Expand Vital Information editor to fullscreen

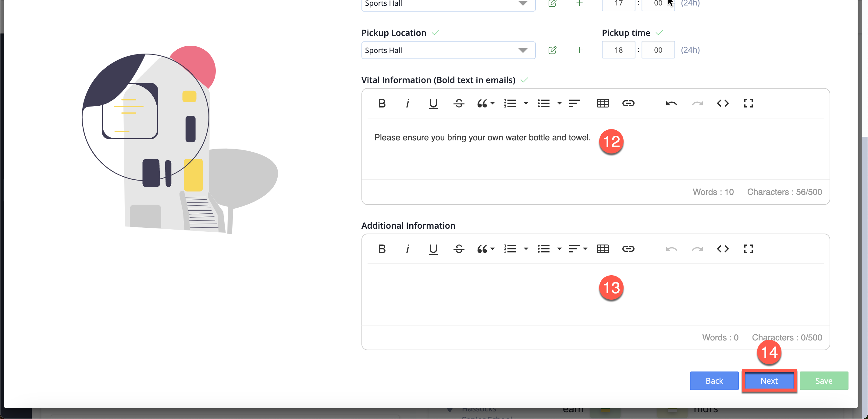coord(749,103)
